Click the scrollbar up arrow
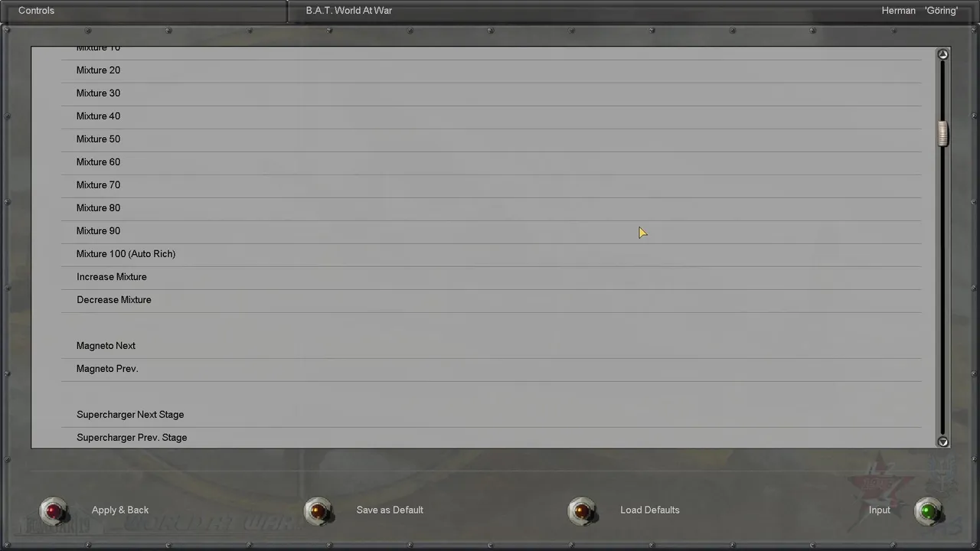The image size is (980, 551). tap(943, 54)
